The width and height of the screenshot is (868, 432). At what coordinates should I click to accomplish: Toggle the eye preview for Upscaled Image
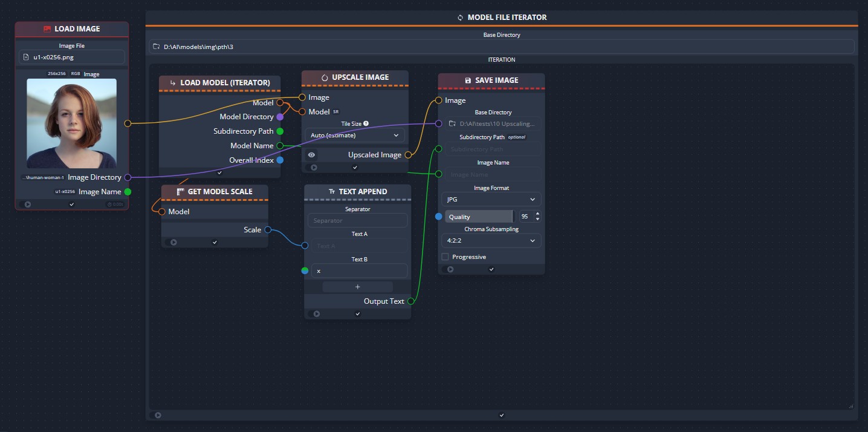311,154
